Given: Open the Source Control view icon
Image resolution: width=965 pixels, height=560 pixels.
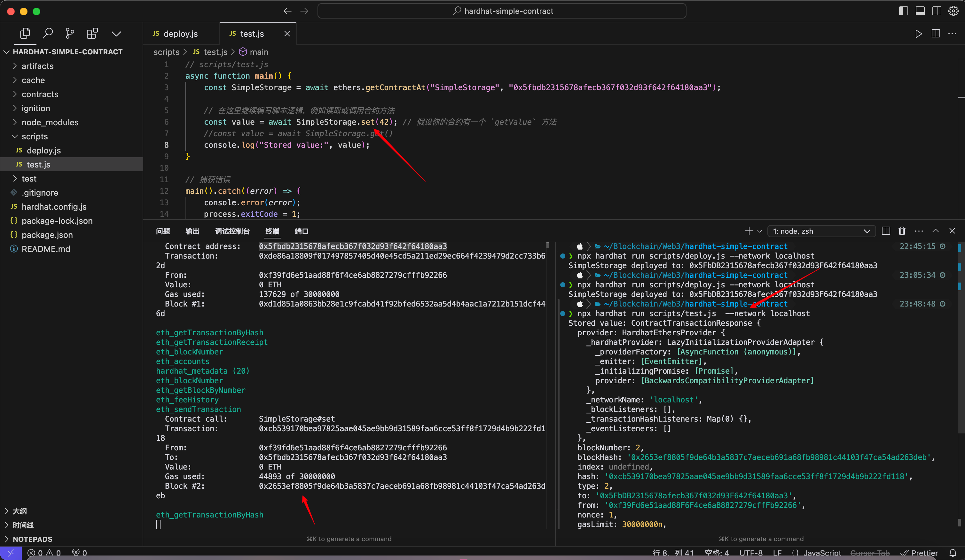Looking at the screenshot, I should coord(70,34).
